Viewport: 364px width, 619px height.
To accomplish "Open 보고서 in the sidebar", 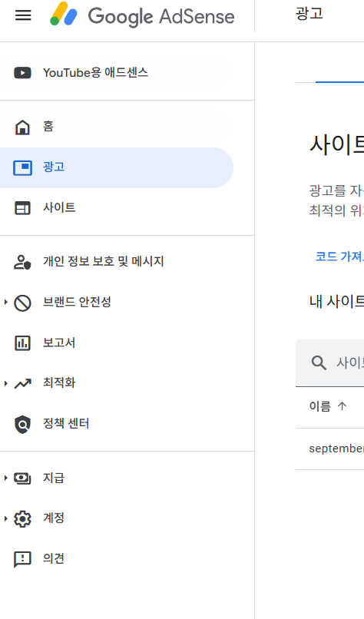I will pos(59,343).
